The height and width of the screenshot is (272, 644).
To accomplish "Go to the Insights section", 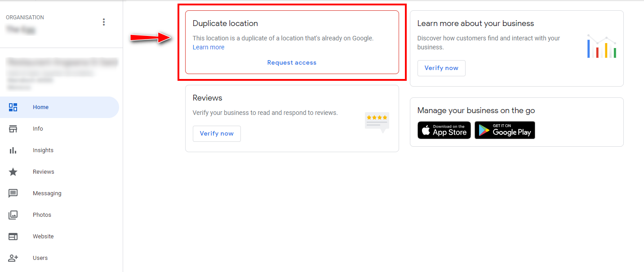I will click(x=59, y=150).
